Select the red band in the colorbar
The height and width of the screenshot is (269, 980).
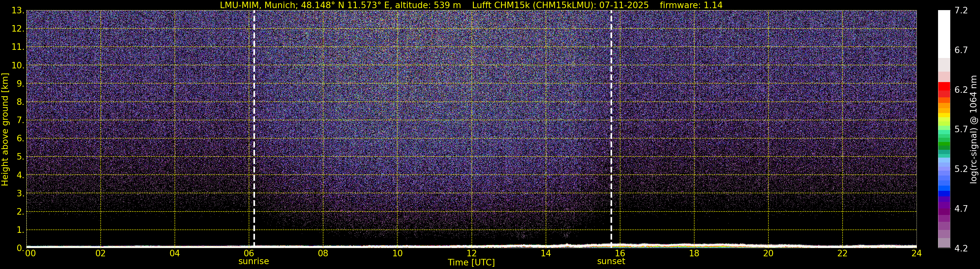pos(944,87)
